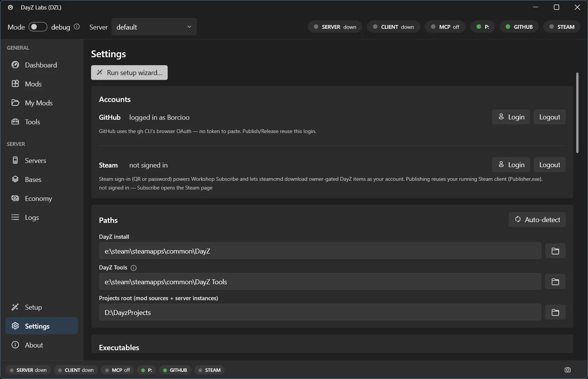The height and width of the screenshot is (379, 588).
Task: Click the top GITHUB status pill
Action: [519, 27]
